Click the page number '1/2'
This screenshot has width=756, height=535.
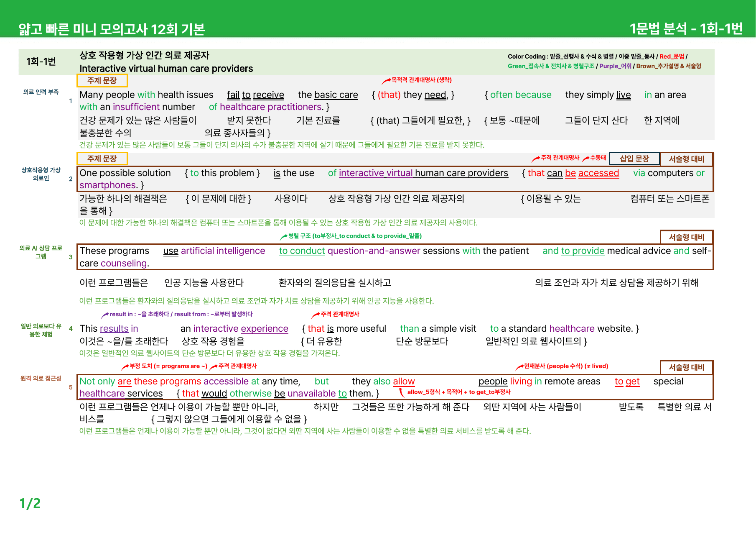30,503
